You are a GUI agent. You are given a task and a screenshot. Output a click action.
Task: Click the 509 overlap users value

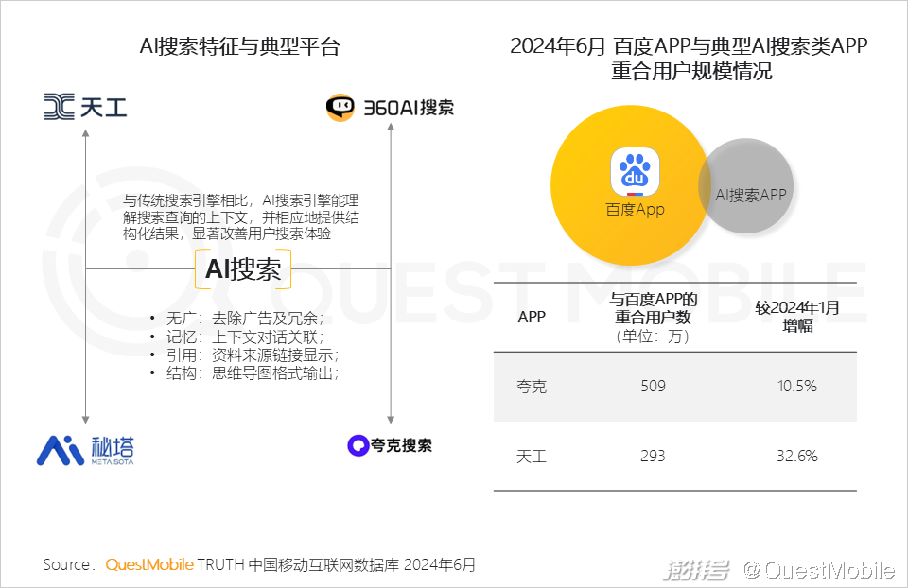click(653, 387)
